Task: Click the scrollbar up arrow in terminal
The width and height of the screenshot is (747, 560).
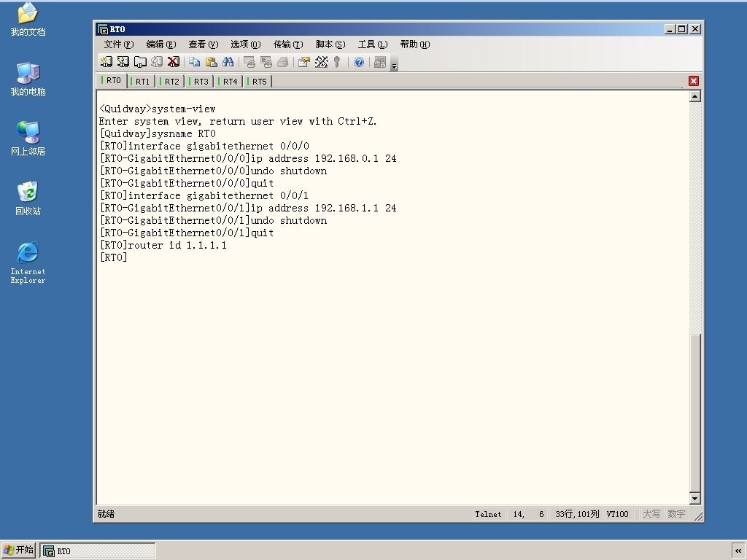Action: (x=695, y=97)
